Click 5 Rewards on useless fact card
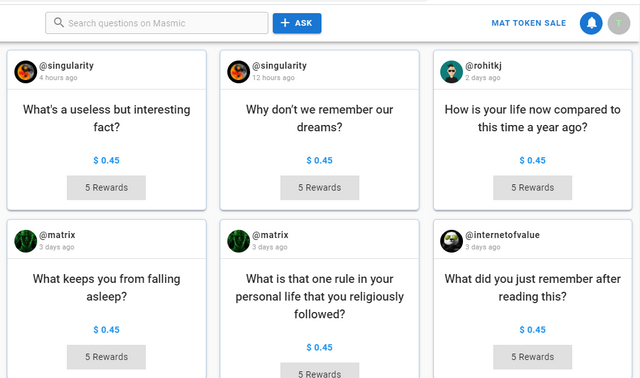The image size is (640, 378). point(107,188)
